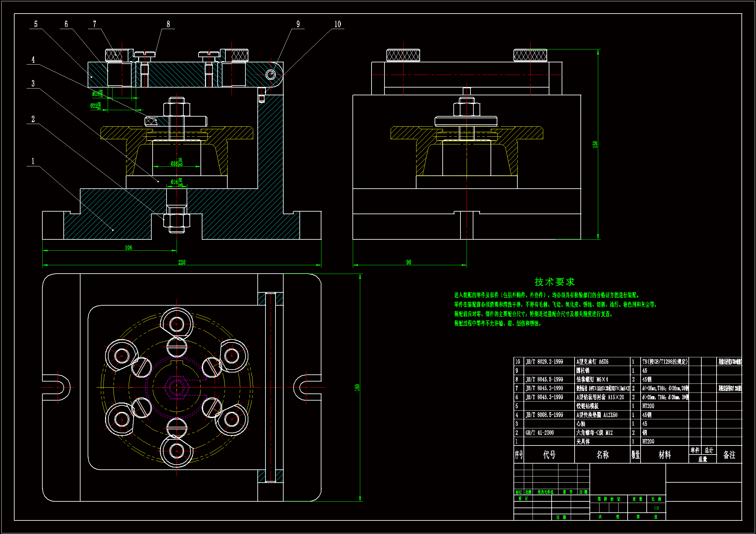Click part balloon number 10

click(338, 24)
